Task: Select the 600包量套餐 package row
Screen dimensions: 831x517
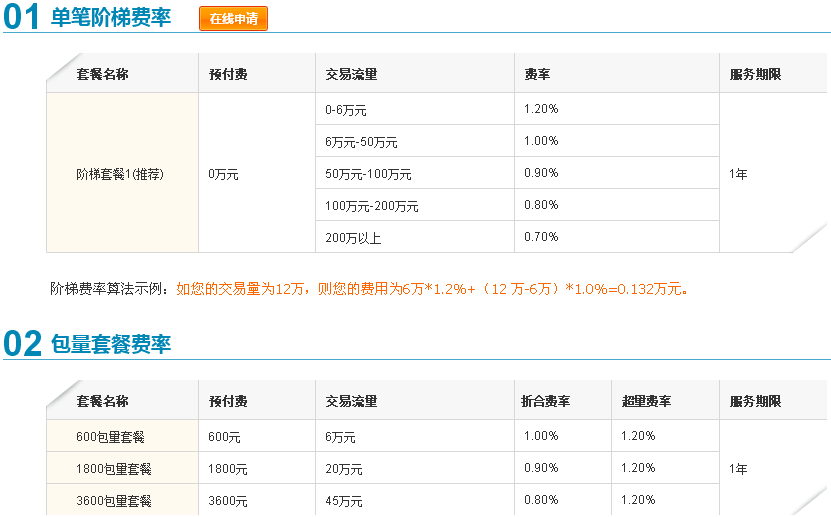Action: [x=110, y=437]
